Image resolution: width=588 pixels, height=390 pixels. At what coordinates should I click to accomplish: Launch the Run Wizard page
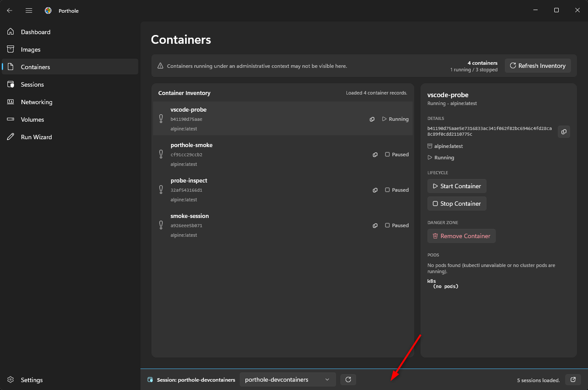tap(70, 137)
